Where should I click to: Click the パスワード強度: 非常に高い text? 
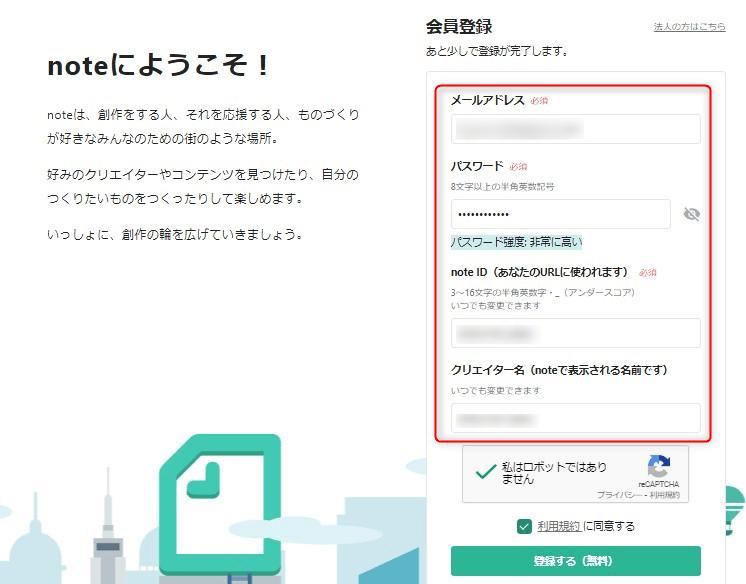pyautogui.click(x=516, y=242)
